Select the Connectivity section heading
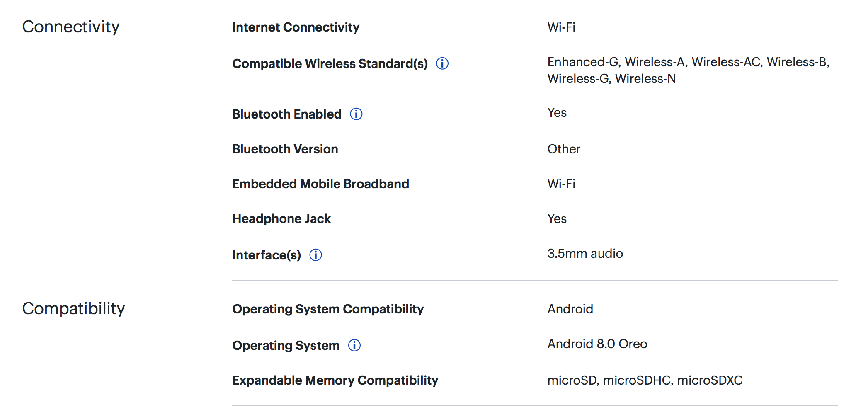868x412 pixels. click(71, 27)
